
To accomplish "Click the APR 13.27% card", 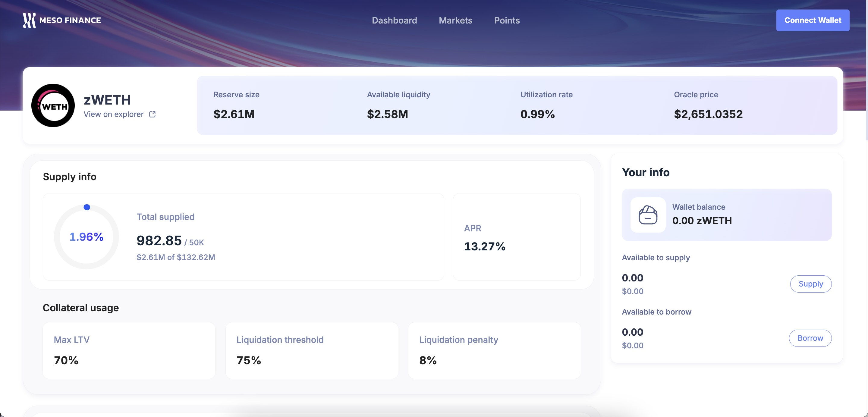I will [x=516, y=237].
